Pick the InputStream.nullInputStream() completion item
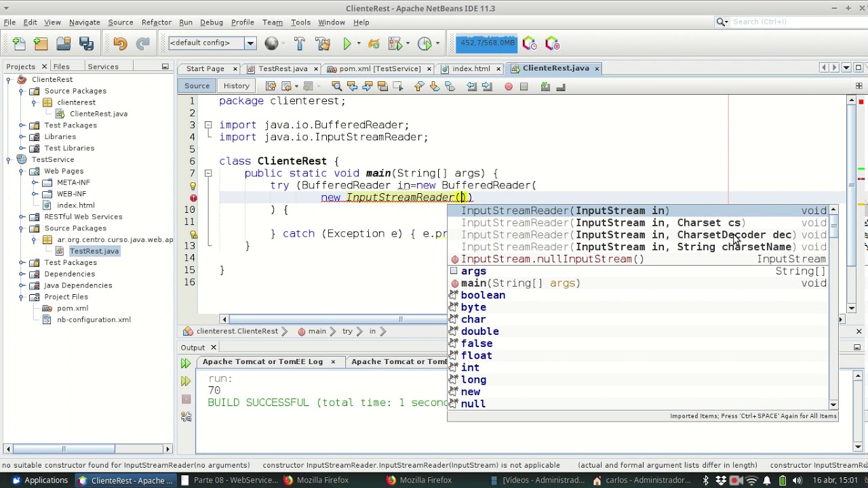The width and height of the screenshot is (868, 488). pyautogui.click(x=638, y=259)
